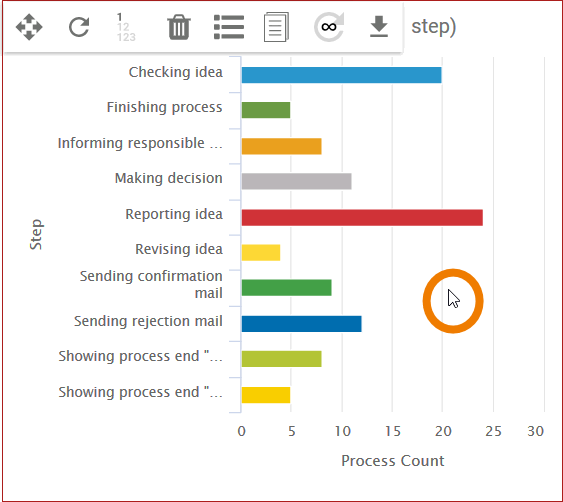
Task: Select the red Reporting idea bar
Action: click(x=362, y=218)
